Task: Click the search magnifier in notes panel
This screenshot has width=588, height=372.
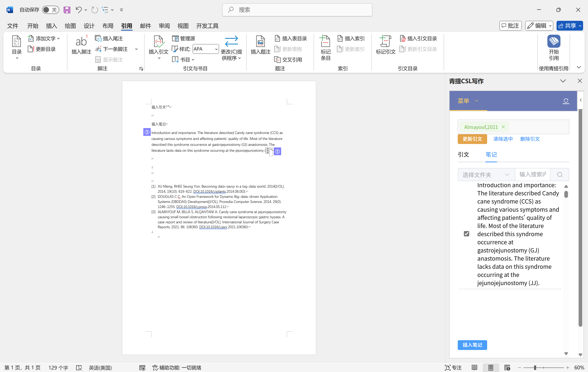Action: pos(560,175)
